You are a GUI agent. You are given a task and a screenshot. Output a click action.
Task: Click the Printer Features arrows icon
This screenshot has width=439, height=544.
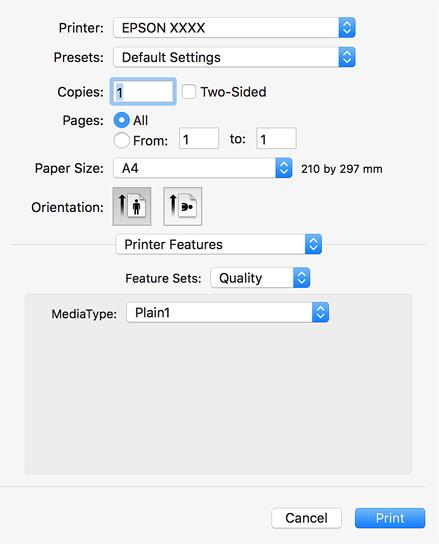tap(313, 244)
